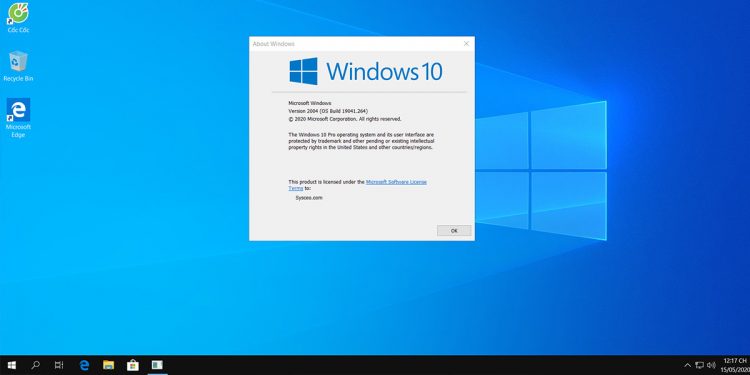Click the Windows 10 logo banner
The width and height of the screenshot is (750, 375).
366,71
